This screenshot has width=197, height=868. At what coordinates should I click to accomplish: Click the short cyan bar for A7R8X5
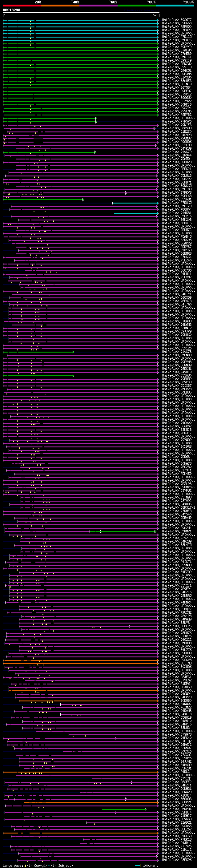pyautogui.click(x=135, y=203)
